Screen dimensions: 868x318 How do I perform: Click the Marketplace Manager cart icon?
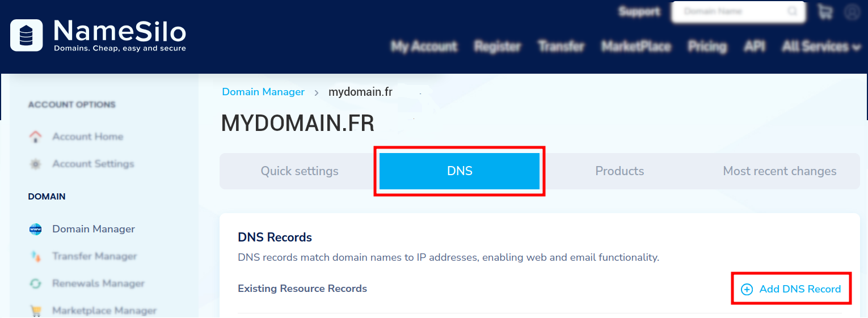tap(35, 311)
